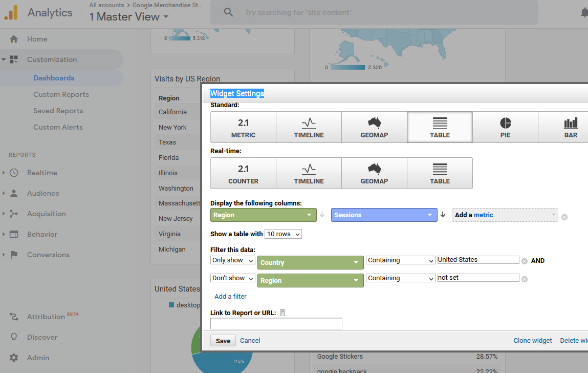Open the Add a metric dropdown
The image size is (588, 373).
505,215
